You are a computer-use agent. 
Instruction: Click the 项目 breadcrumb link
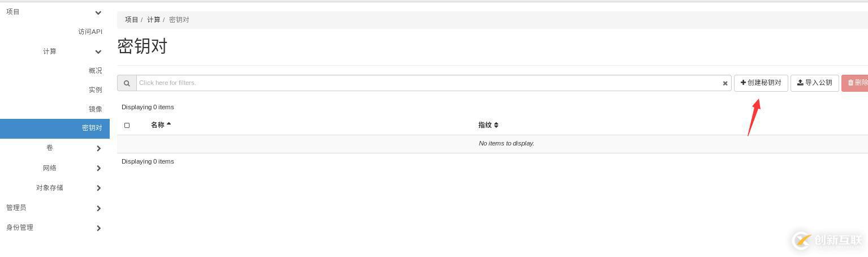tap(131, 20)
